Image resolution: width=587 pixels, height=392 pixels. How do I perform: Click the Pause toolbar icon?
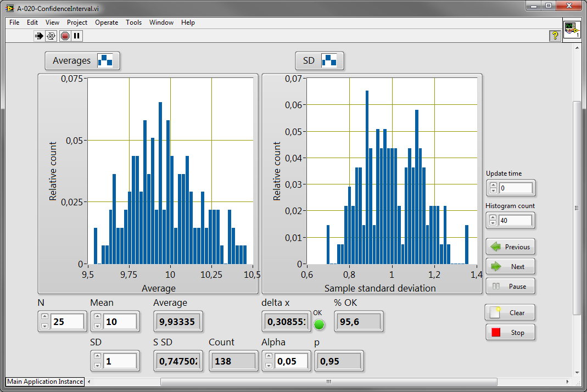(x=77, y=36)
